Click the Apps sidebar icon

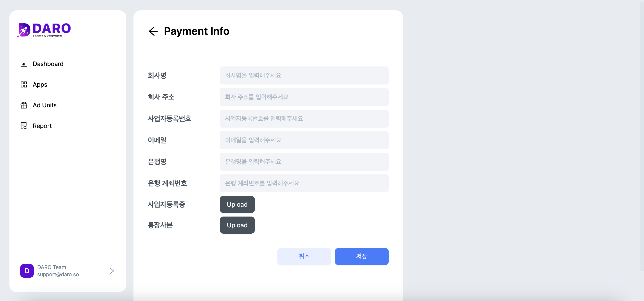pyautogui.click(x=23, y=84)
